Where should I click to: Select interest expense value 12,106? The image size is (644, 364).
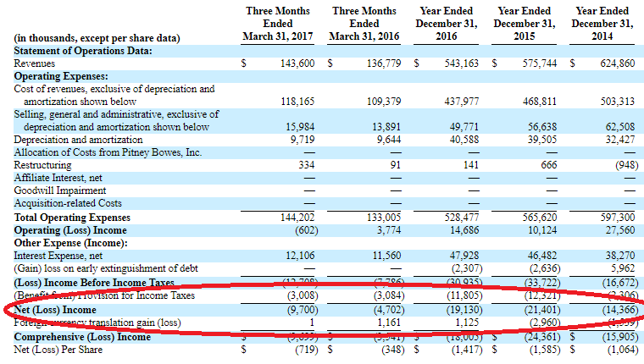point(300,256)
